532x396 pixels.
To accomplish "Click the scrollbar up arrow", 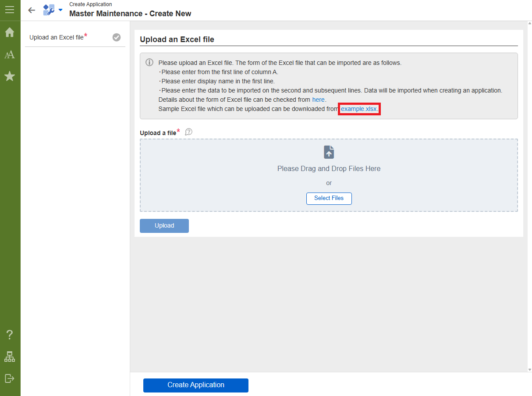I will click(529, 24).
